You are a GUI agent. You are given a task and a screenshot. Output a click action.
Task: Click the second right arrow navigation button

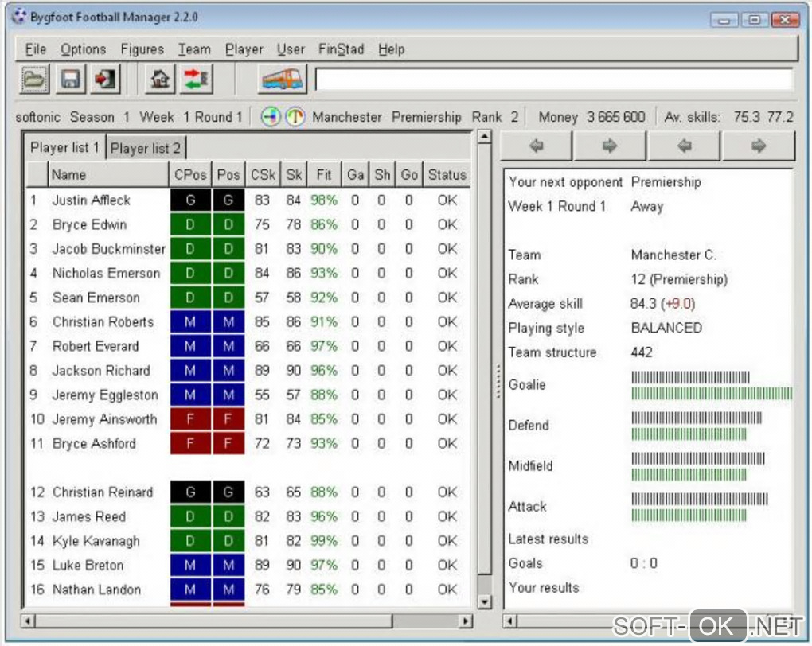pos(758,146)
